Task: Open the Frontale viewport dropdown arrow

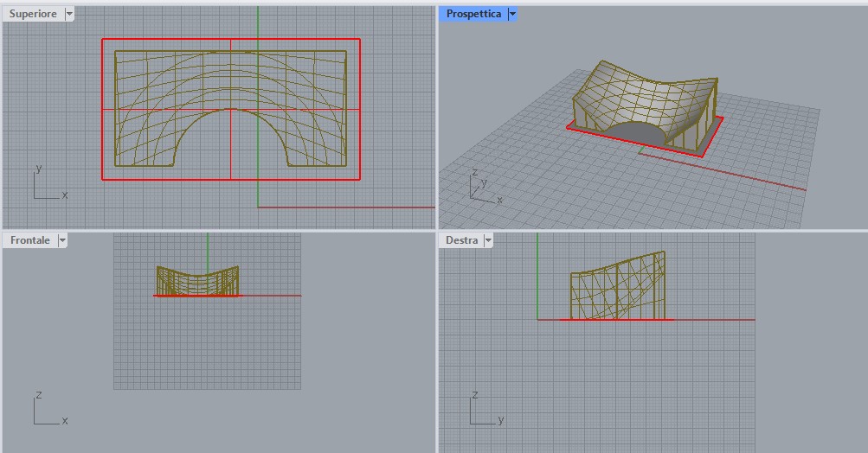Action: tap(62, 240)
